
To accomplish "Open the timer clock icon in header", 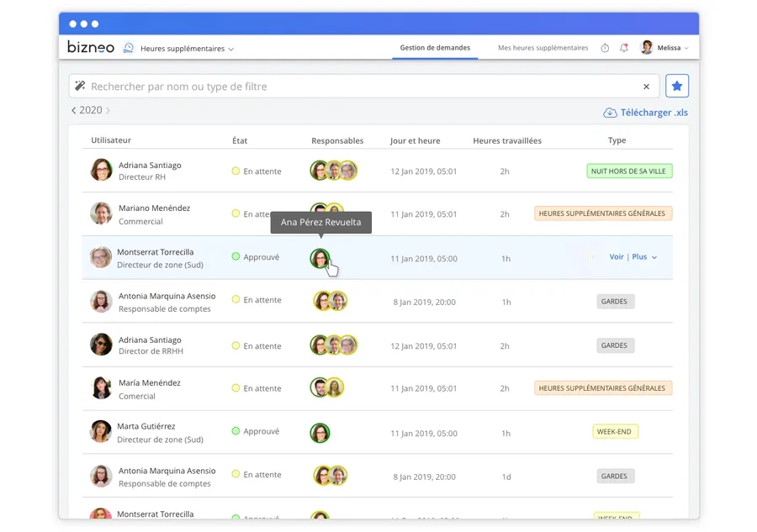I will (x=605, y=48).
